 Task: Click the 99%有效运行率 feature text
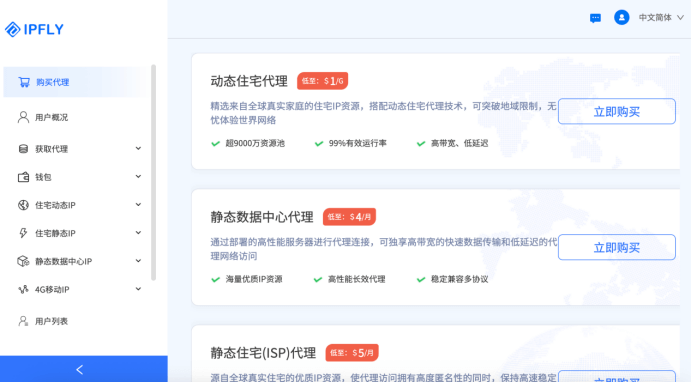click(357, 143)
